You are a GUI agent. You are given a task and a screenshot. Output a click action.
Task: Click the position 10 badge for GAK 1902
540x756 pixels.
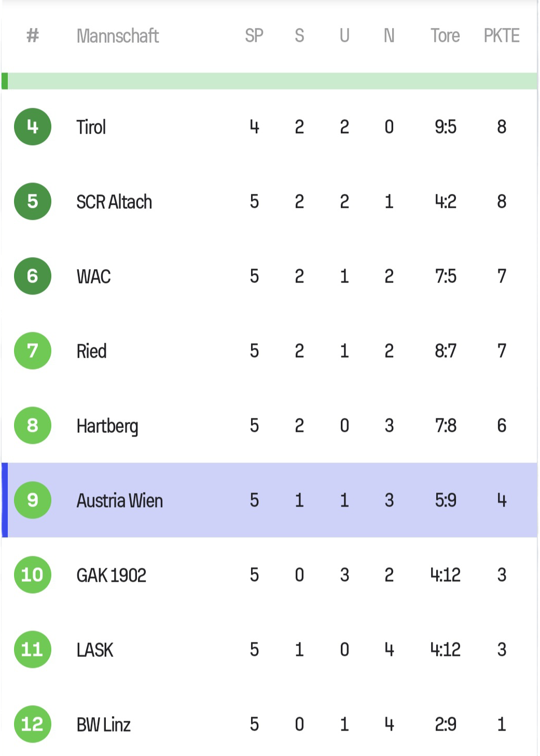(x=33, y=575)
